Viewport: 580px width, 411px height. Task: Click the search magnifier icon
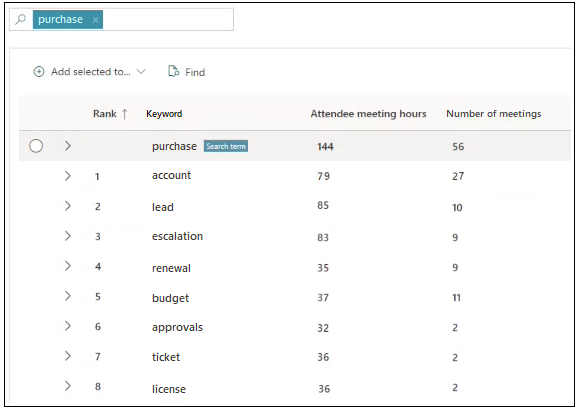tap(21, 19)
